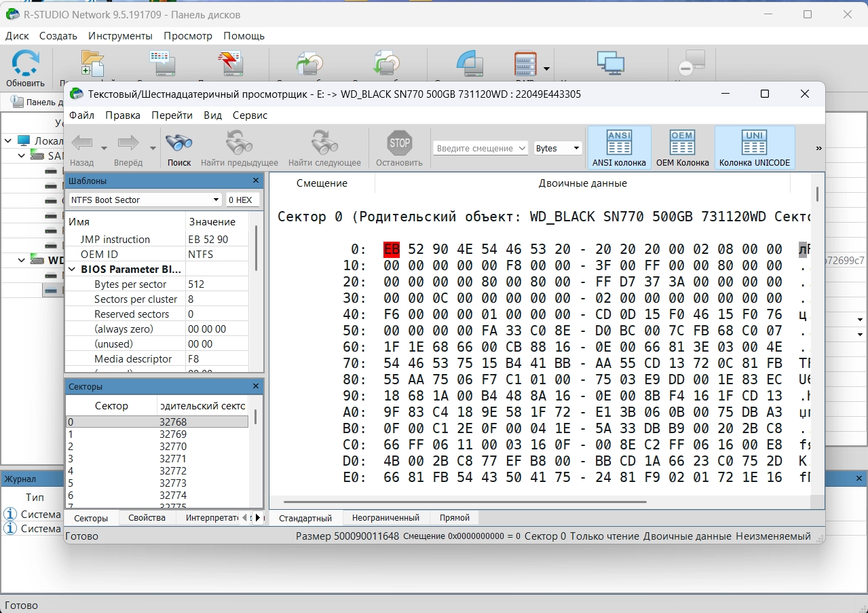
Task: Select the OEM ID row
Action: [157, 255]
